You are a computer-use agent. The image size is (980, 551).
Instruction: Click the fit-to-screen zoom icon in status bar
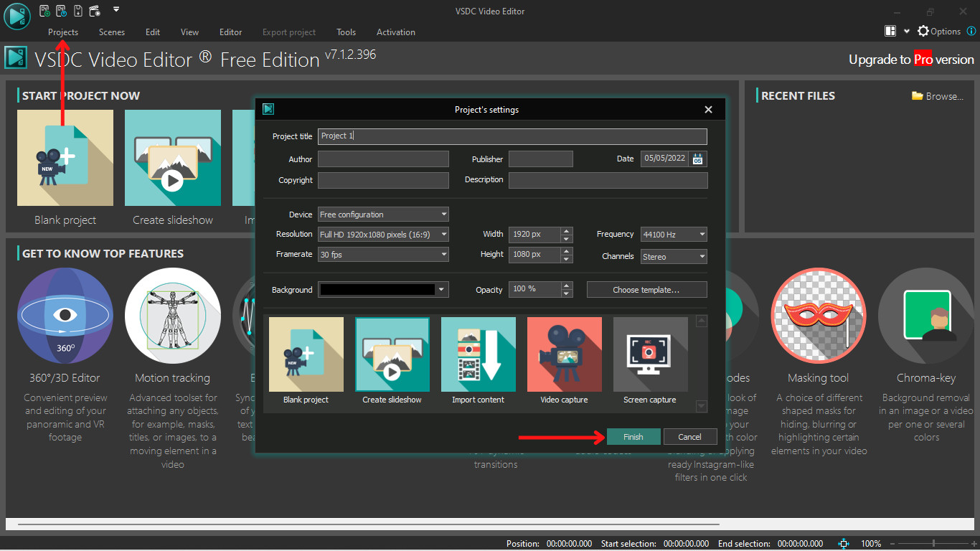(x=844, y=544)
